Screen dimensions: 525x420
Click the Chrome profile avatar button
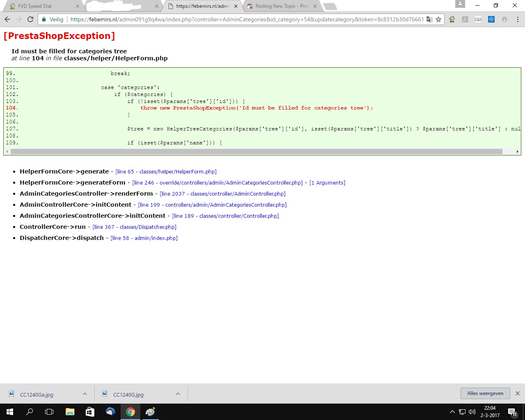click(x=460, y=4)
